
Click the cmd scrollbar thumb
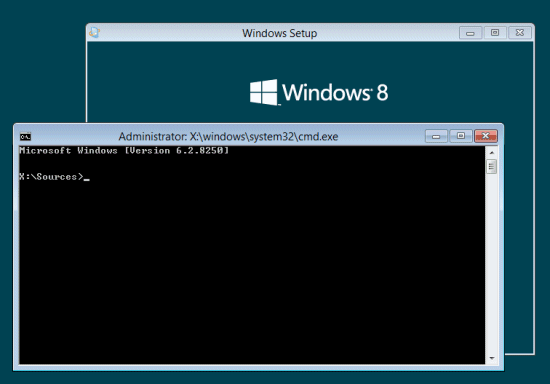[492, 167]
